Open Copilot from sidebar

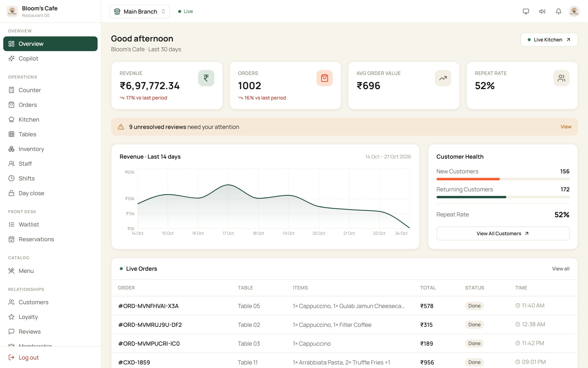click(x=50, y=59)
